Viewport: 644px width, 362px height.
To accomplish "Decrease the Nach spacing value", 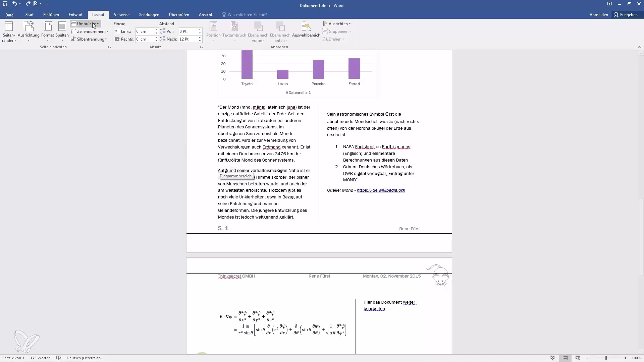I will [x=200, y=41].
